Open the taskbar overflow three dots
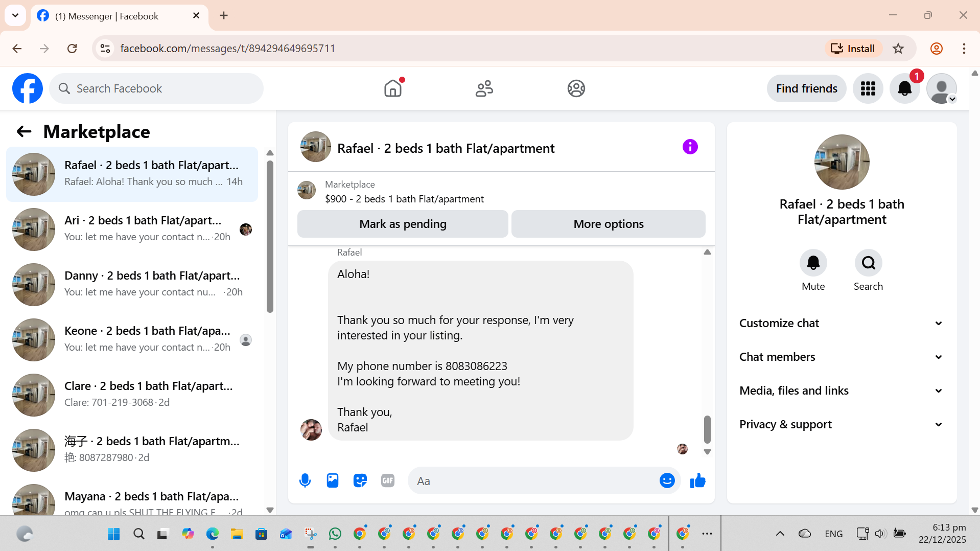The height and width of the screenshot is (551, 980). pyautogui.click(x=707, y=534)
